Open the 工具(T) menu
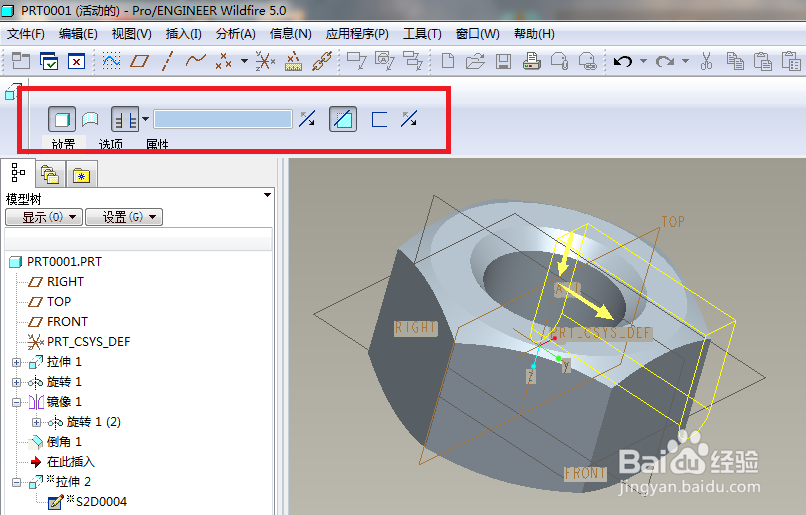 click(x=422, y=34)
